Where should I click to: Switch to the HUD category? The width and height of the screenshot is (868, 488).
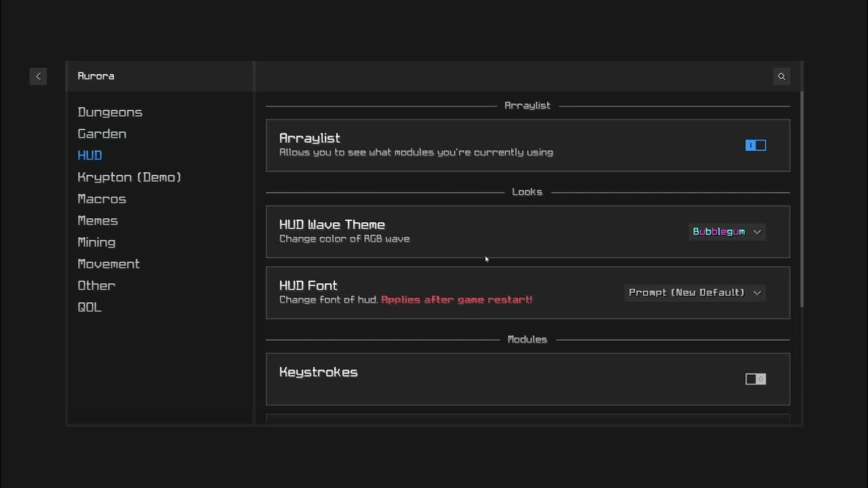90,156
